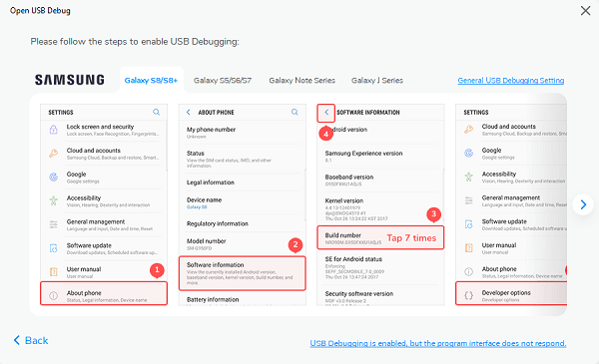This screenshot has height=364, width=599.
Task: Click 'Battery information' row text
Action: tap(213, 300)
